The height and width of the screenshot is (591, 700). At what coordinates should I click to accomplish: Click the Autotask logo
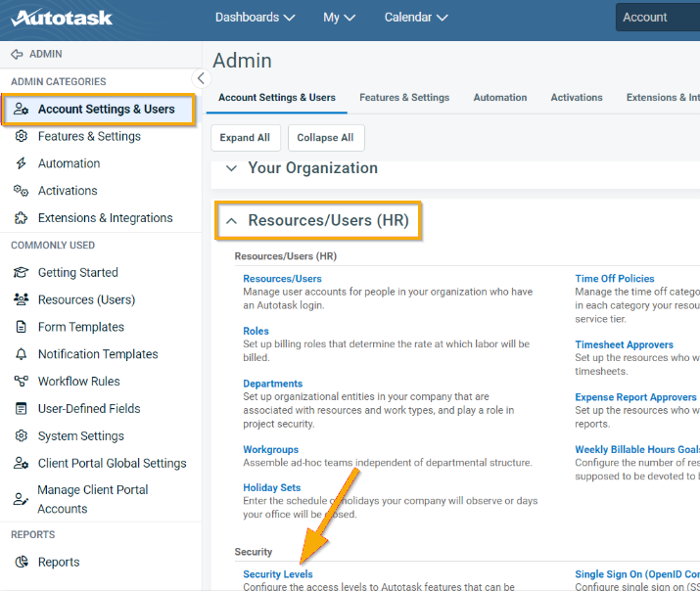(x=62, y=18)
